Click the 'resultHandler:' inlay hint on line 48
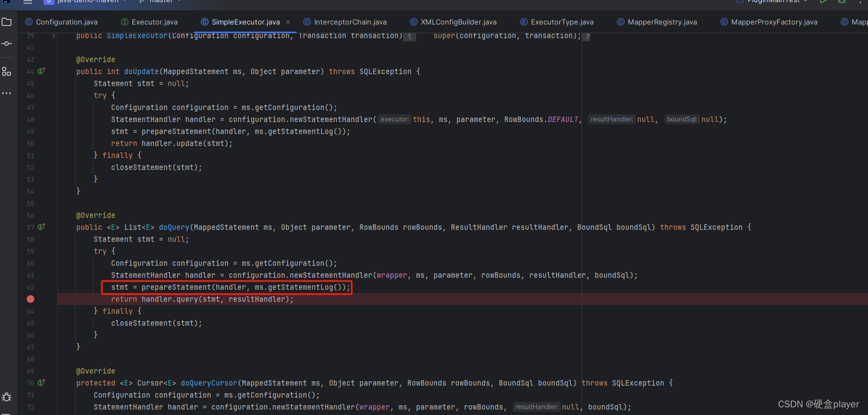This screenshot has width=868, height=415. coord(612,119)
